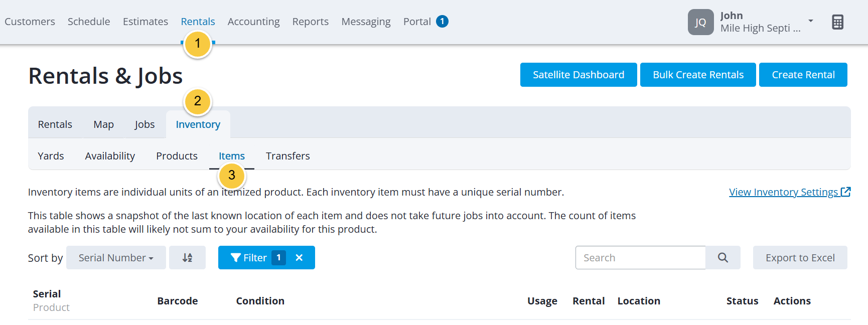Viewport: 868px width, 325px height.
Task: Click the Mile High Septi company name
Action: click(761, 28)
